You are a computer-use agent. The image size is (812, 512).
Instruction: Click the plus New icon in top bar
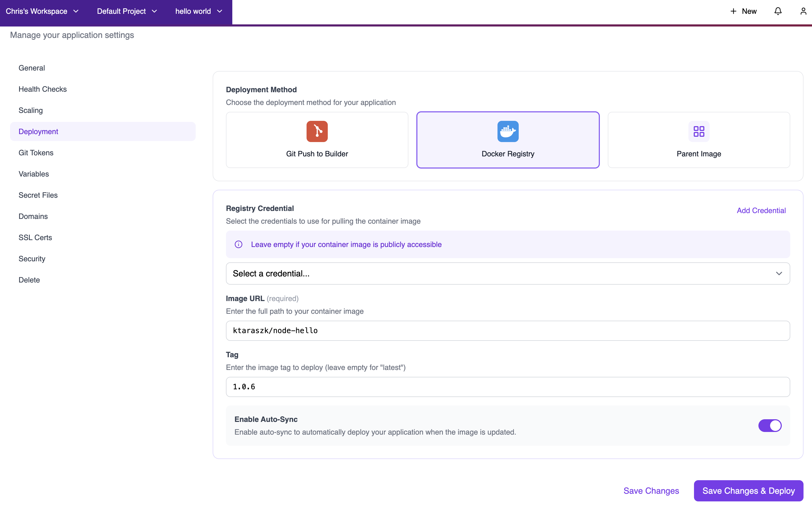pyautogui.click(x=734, y=11)
